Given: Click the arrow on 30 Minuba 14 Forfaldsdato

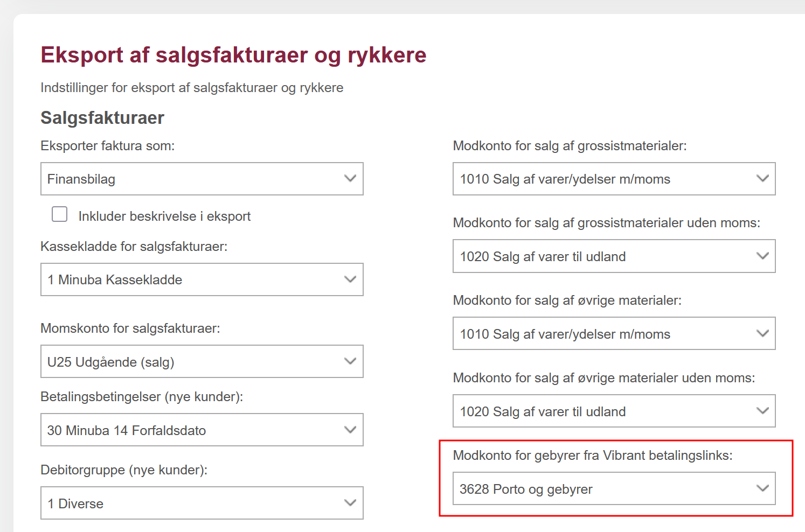Looking at the screenshot, I should click(x=350, y=430).
